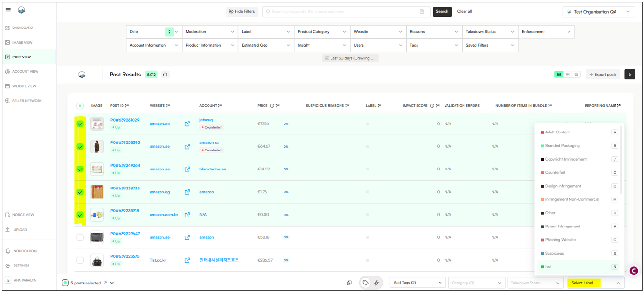
Task: Open external link icon for jetsouq row
Action: 187,124
